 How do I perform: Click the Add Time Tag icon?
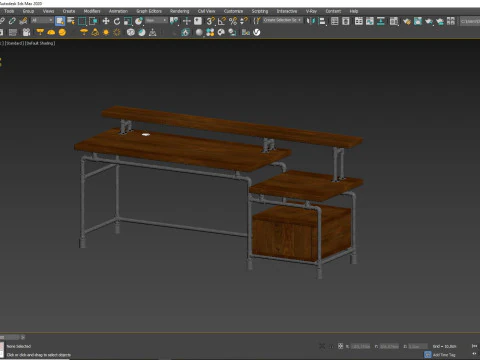[x=428, y=355]
